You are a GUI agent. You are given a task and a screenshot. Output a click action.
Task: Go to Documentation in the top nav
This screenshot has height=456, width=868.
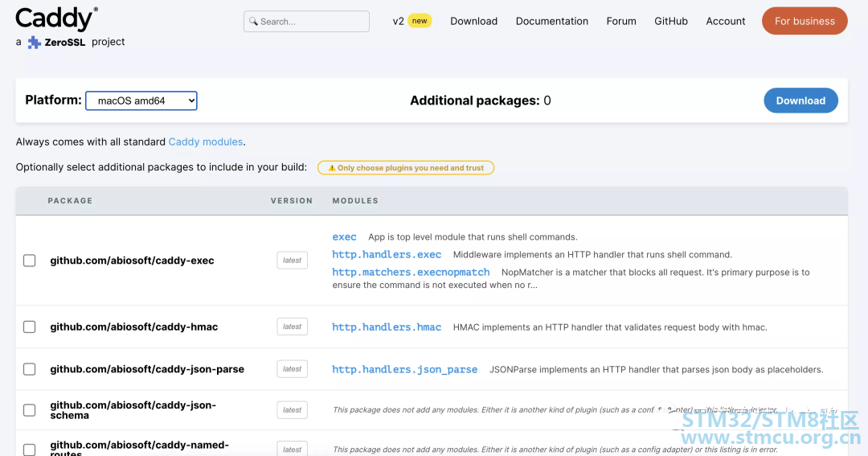[x=552, y=21]
